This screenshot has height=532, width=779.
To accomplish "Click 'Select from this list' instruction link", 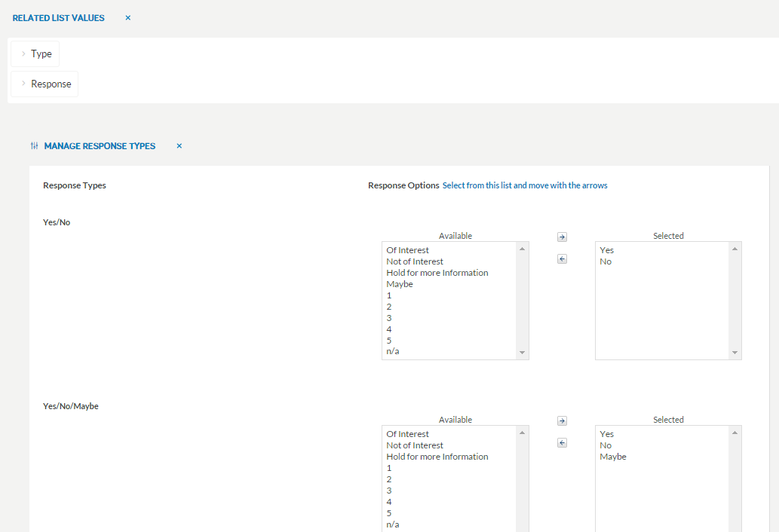I will click(x=525, y=185).
